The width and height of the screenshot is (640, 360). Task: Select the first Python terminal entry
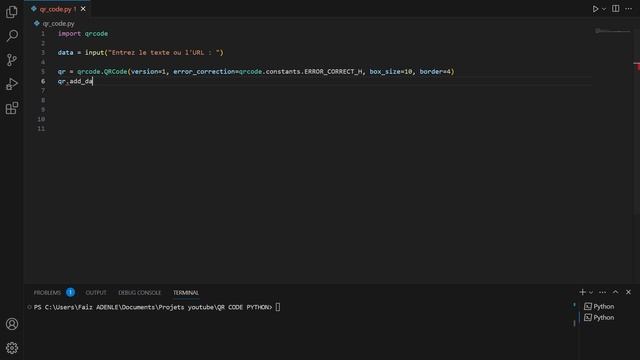click(x=599, y=307)
